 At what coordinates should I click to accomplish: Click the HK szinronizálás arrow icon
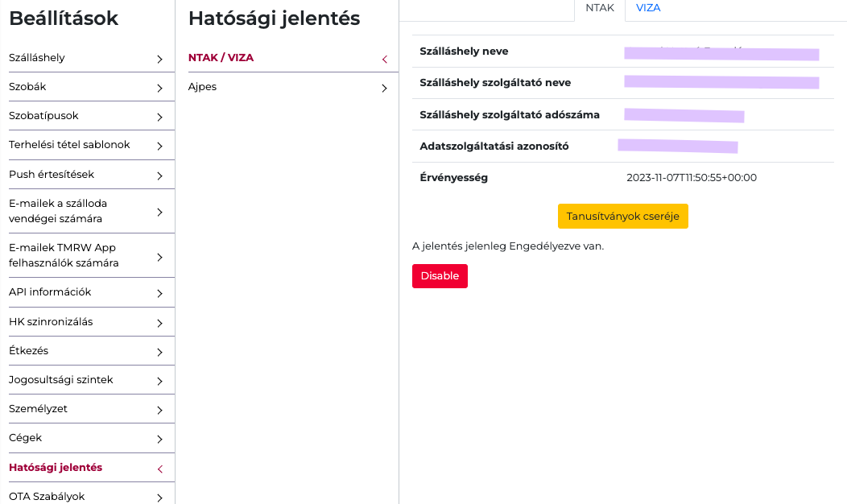point(159,323)
